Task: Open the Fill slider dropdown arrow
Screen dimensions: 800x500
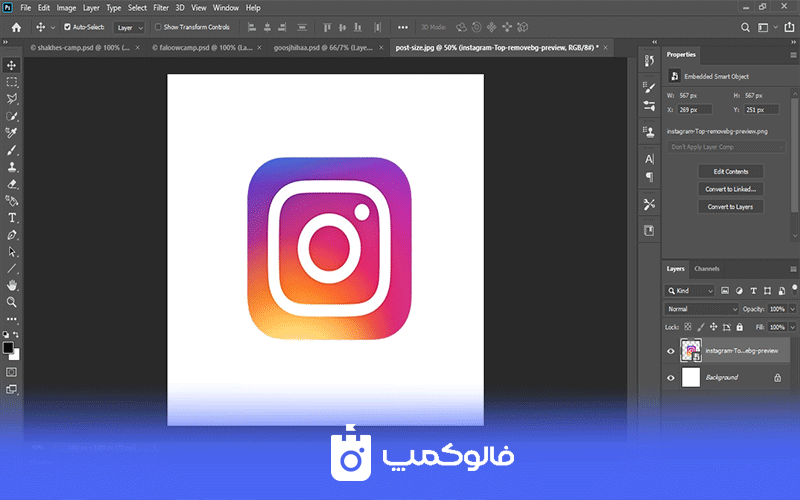Action: click(792, 327)
